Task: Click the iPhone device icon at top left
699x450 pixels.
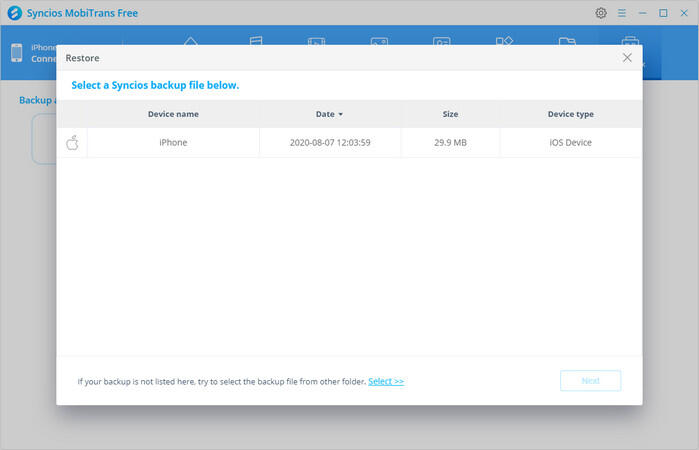Action: coord(18,53)
